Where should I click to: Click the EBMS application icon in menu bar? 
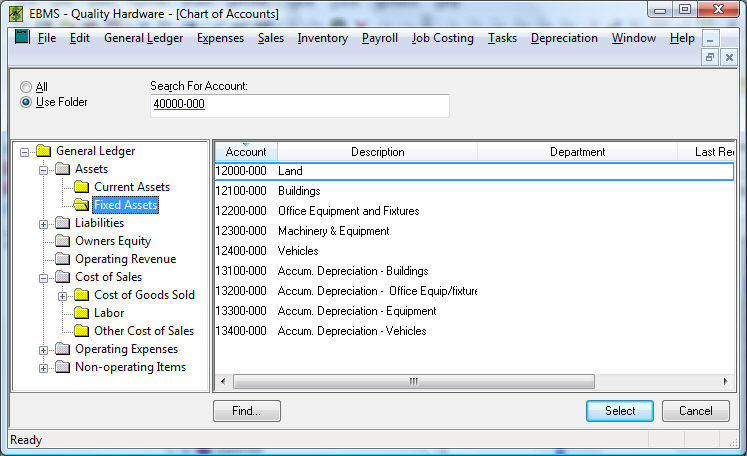coord(20,39)
